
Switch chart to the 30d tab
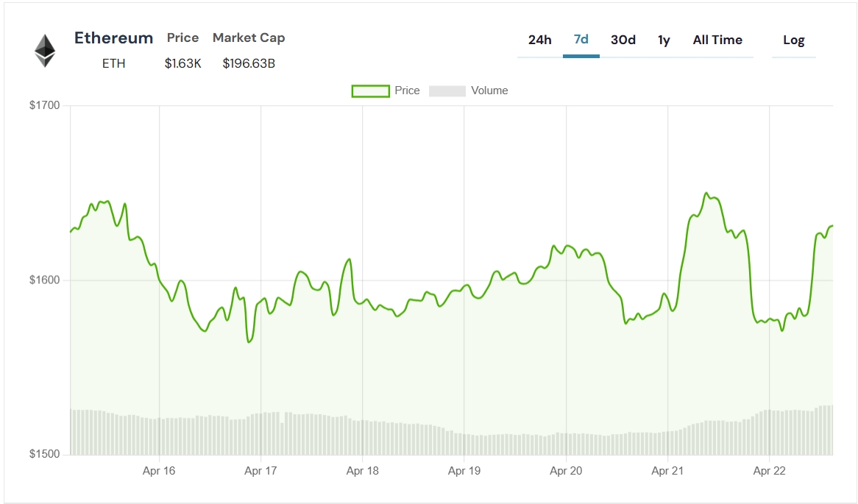tap(623, 40)
